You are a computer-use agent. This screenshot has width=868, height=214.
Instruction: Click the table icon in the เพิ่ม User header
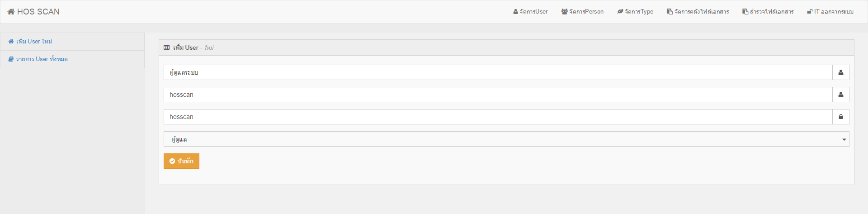coord(167,48)
